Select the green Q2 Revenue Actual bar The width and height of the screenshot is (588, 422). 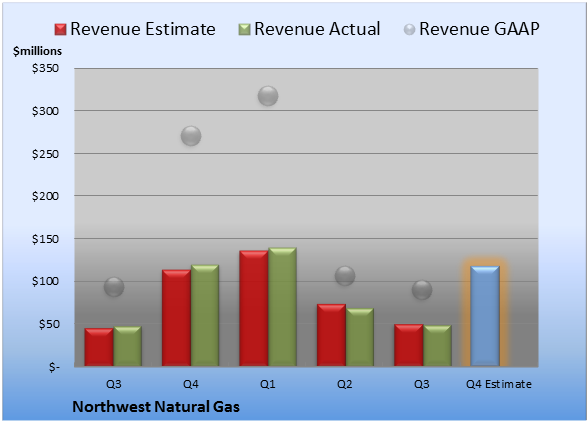click(360, 337)
